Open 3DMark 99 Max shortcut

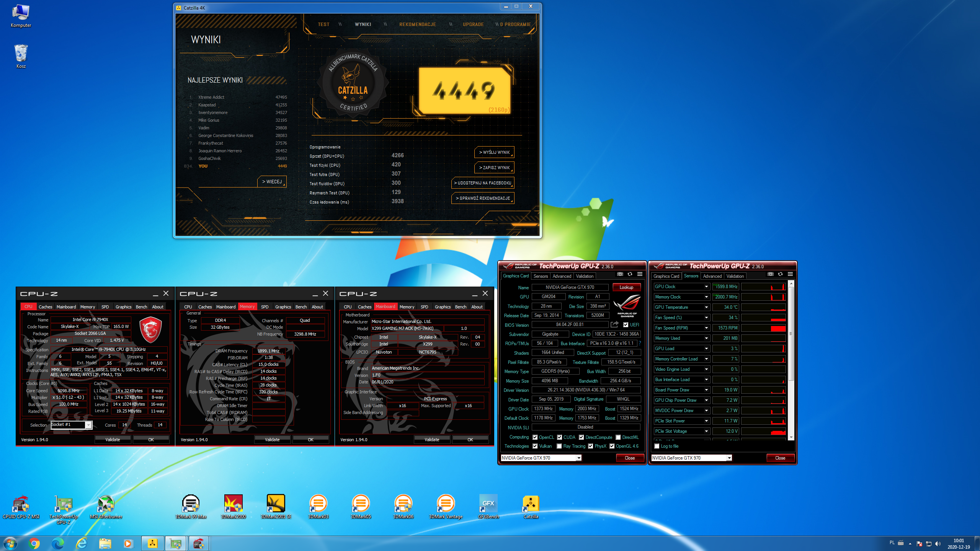point(191,507)
